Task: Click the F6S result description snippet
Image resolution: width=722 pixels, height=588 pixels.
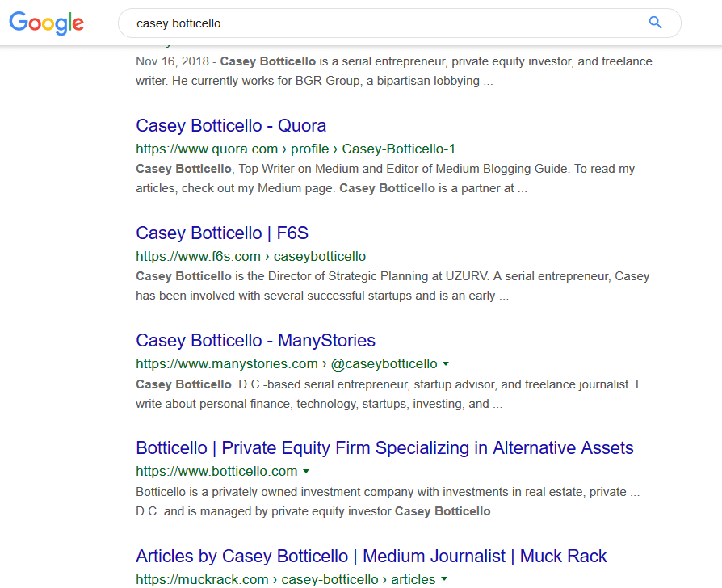Action: pos(392,286)
